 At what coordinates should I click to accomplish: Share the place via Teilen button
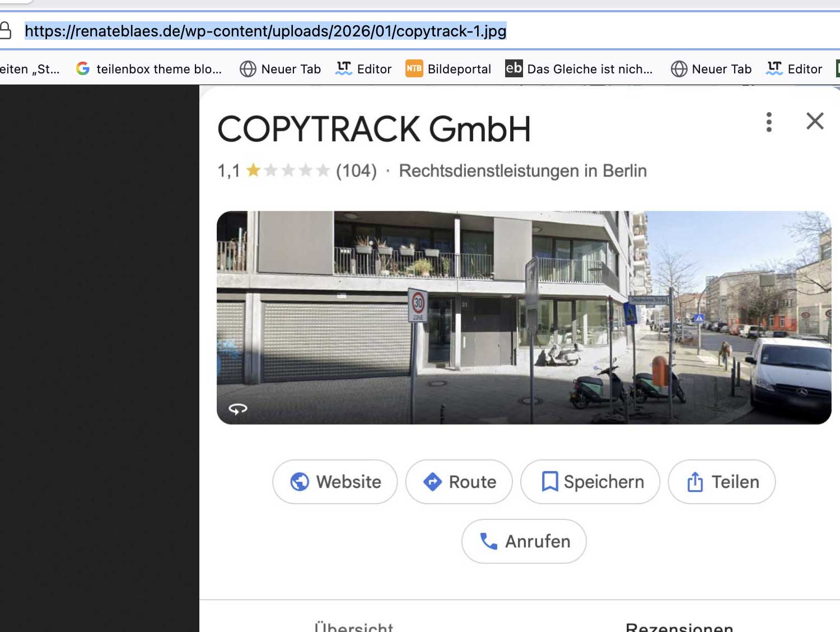[722, 482]
